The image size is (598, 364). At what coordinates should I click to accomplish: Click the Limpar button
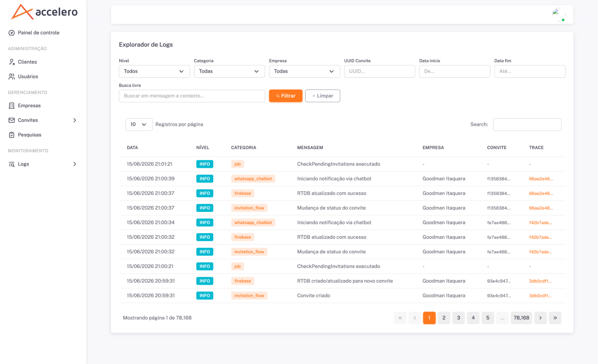coord(323,96)
